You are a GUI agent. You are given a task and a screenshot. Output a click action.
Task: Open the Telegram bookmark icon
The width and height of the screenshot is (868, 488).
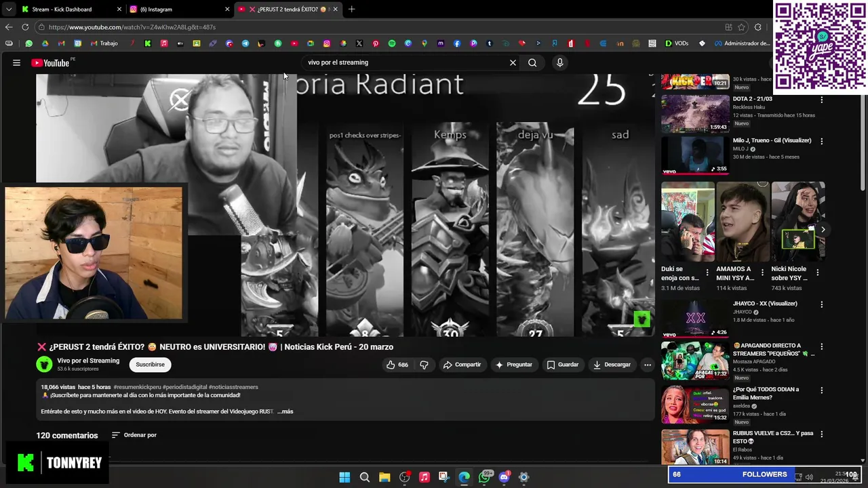(245, 43)
